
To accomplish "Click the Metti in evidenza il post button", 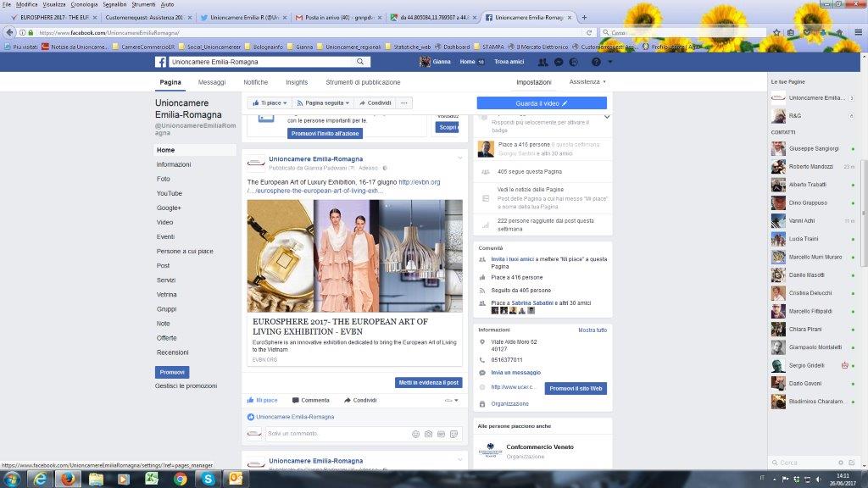I will pyautogui.click(x=429, y=382).
